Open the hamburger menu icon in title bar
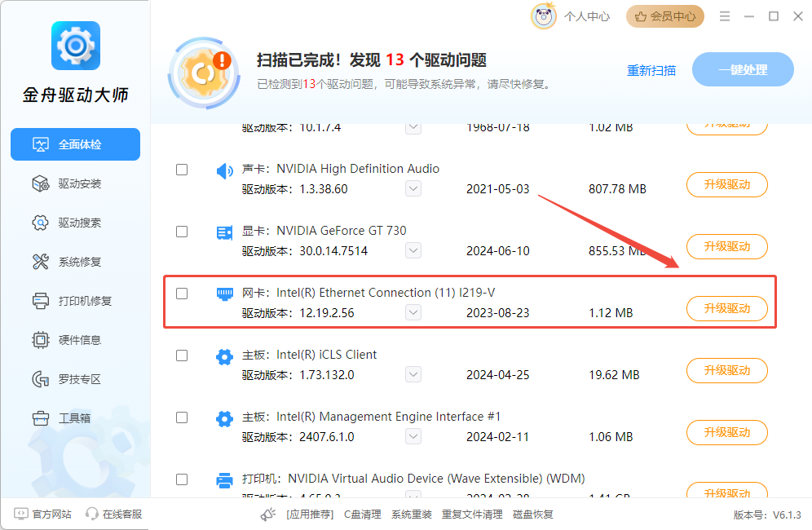Image resolution: width=812 pixels, height=530 pixels. click(725, 16)
